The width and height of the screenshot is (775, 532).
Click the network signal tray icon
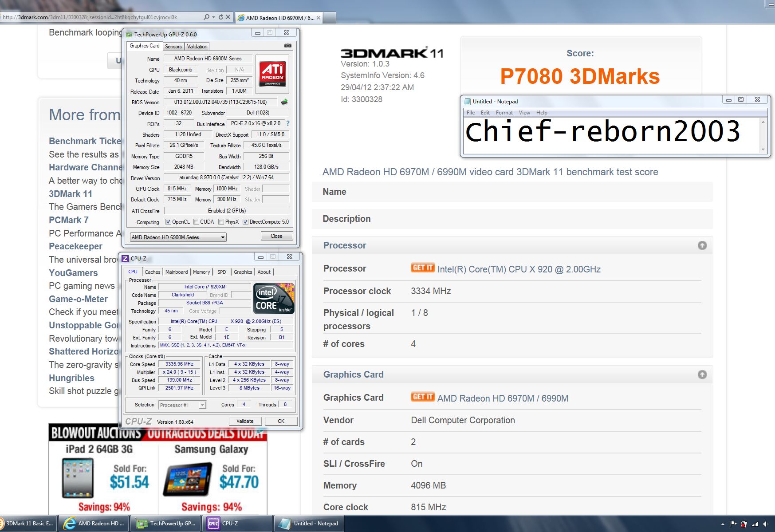[755, 524]
